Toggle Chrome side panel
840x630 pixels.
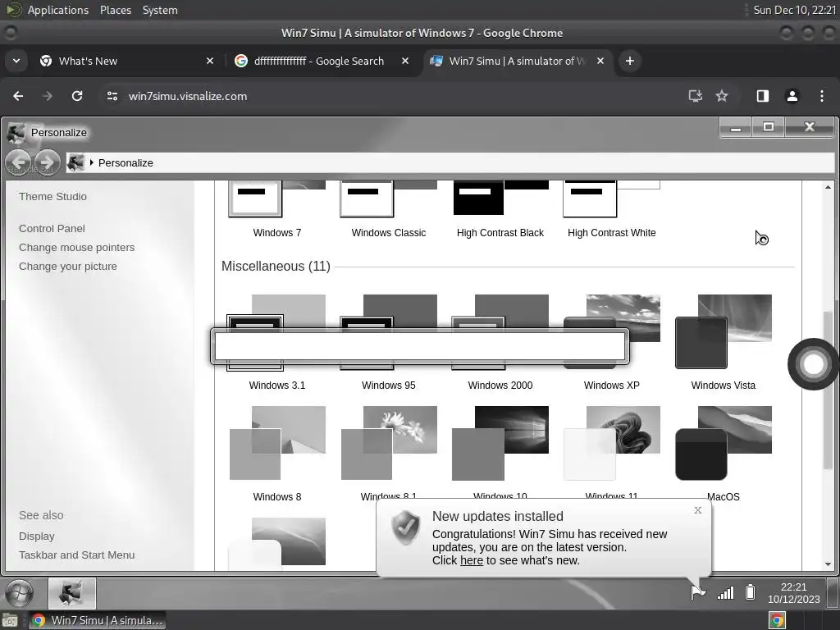pos(763,96)
